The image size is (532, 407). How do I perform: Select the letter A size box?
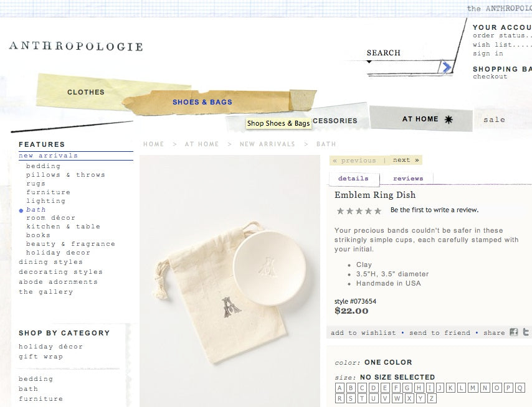click(x=340, y=388)
